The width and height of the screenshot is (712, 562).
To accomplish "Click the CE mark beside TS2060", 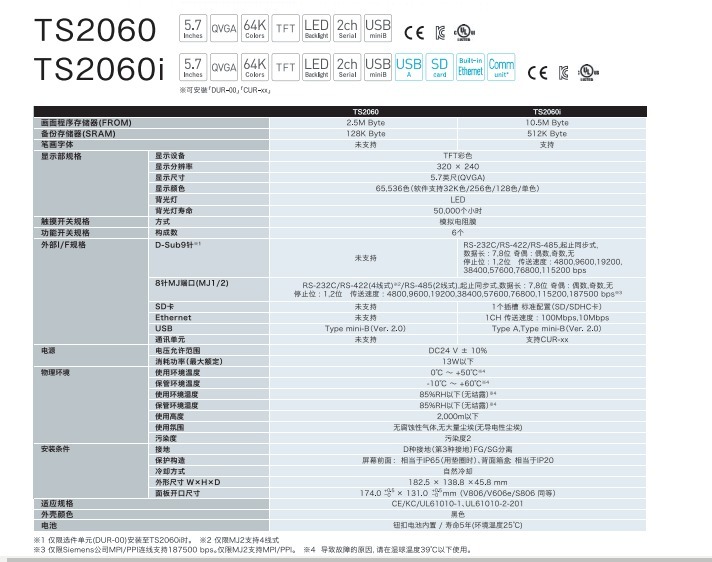I will [x=414, y=33].
